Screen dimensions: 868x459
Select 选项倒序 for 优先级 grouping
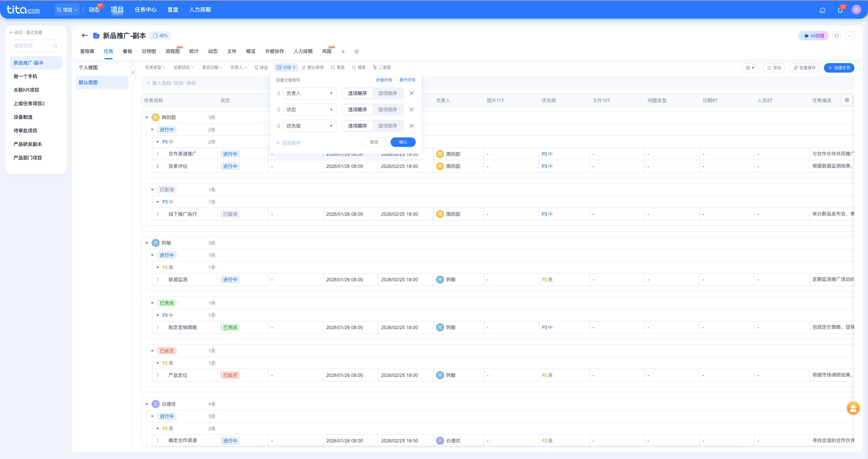[387, 126]
